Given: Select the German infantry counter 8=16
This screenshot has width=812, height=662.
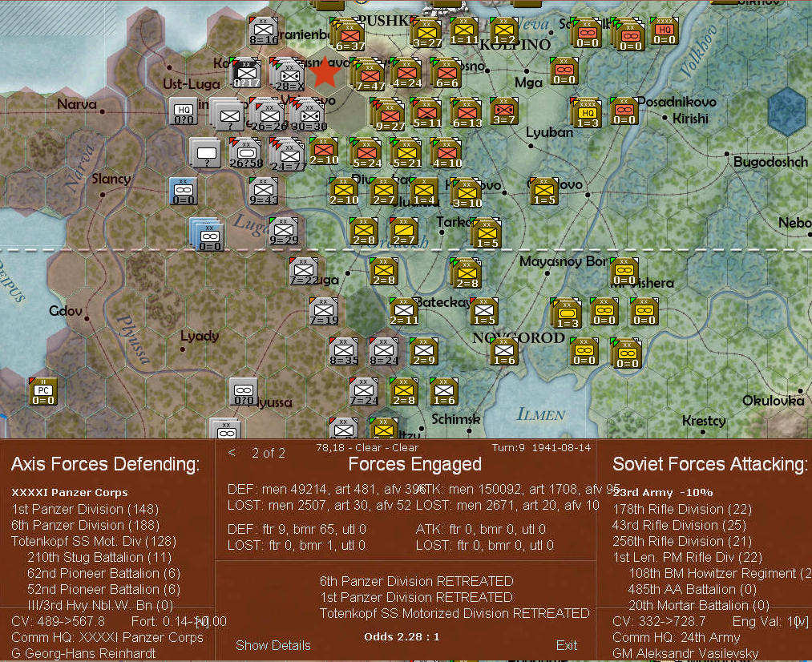Looking at the screenshot, I should pos(264,30).
